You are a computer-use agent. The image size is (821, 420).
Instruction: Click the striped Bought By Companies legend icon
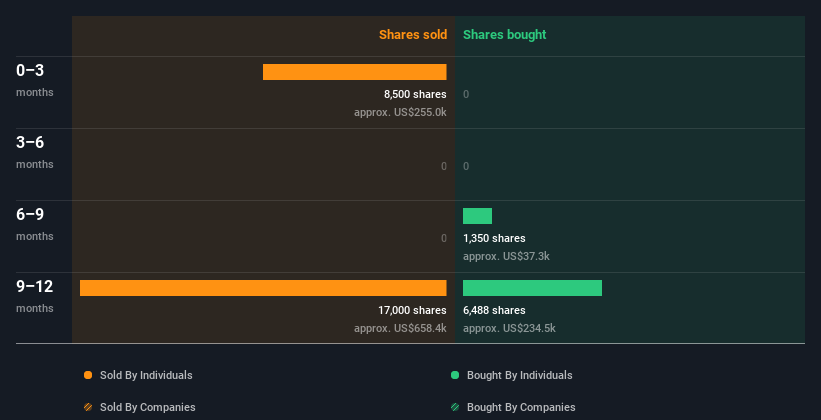(x=455, y=407)
